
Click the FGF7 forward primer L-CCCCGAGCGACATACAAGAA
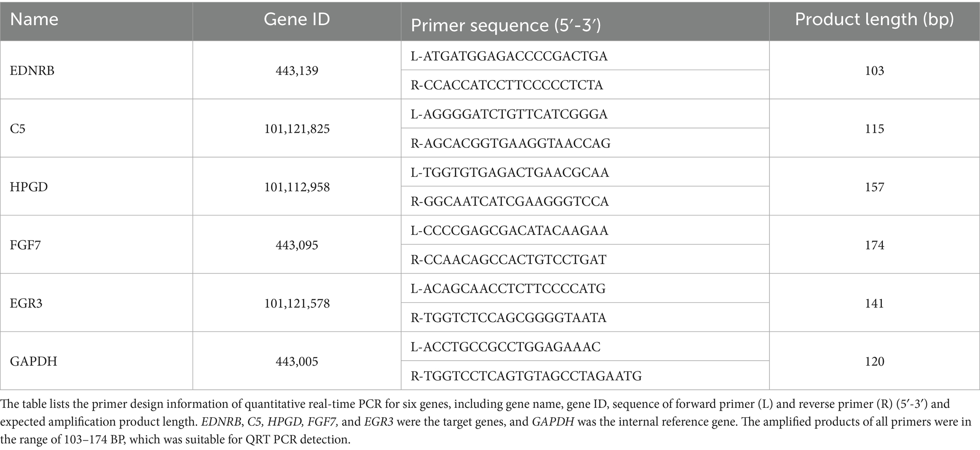(x=509, y=231)
